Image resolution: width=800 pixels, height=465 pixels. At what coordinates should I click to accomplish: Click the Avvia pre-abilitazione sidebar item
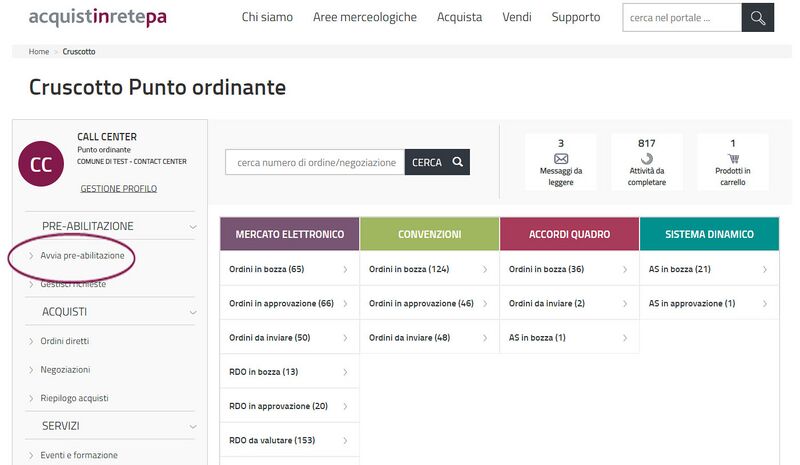pos(82,256)
